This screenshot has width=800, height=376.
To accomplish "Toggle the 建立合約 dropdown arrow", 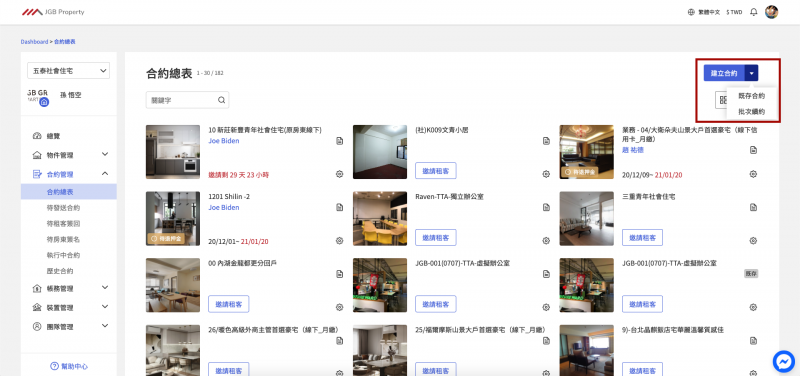I will (x=752, y=73).
